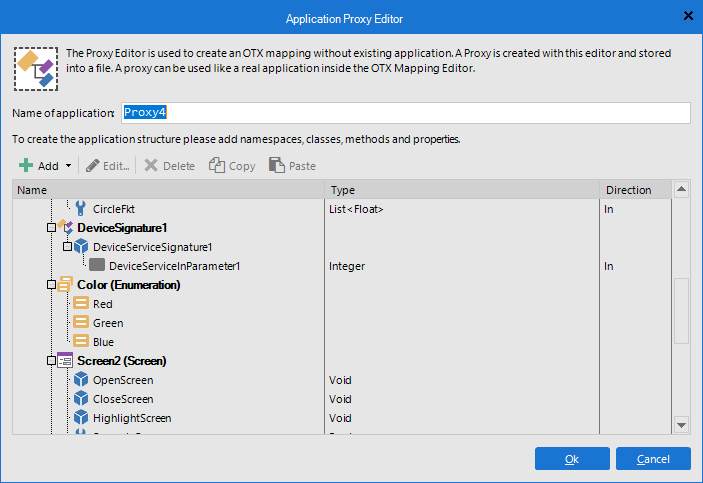Screen dimensions: 703x483
Task: Click the Void type of HighlightScreen
Action: [x=340, y=418]
